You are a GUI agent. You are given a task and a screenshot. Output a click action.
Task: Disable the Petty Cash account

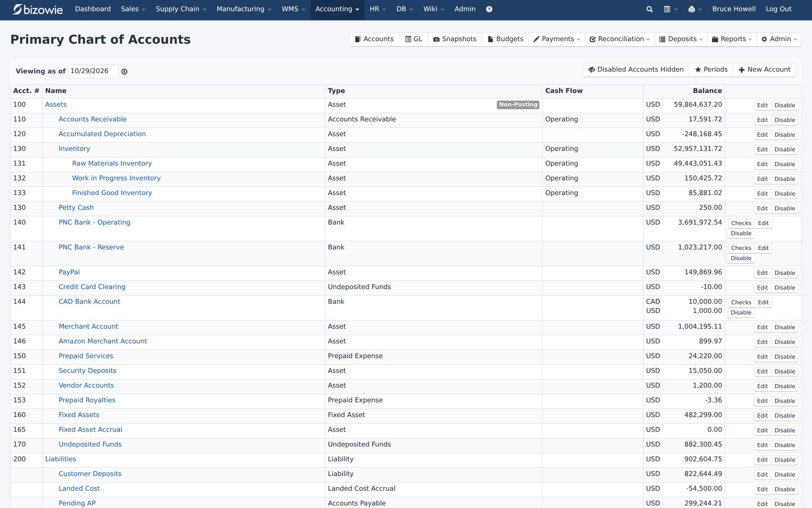click(785, 209)
